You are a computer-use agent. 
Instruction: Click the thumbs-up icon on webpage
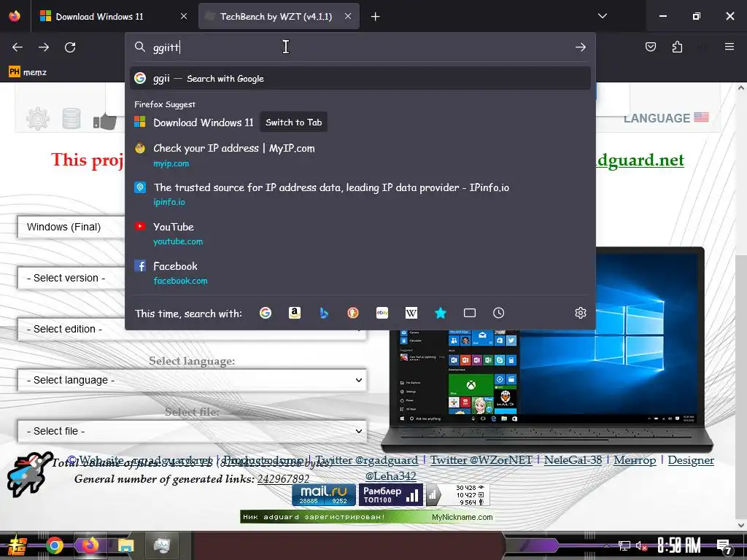105,121
